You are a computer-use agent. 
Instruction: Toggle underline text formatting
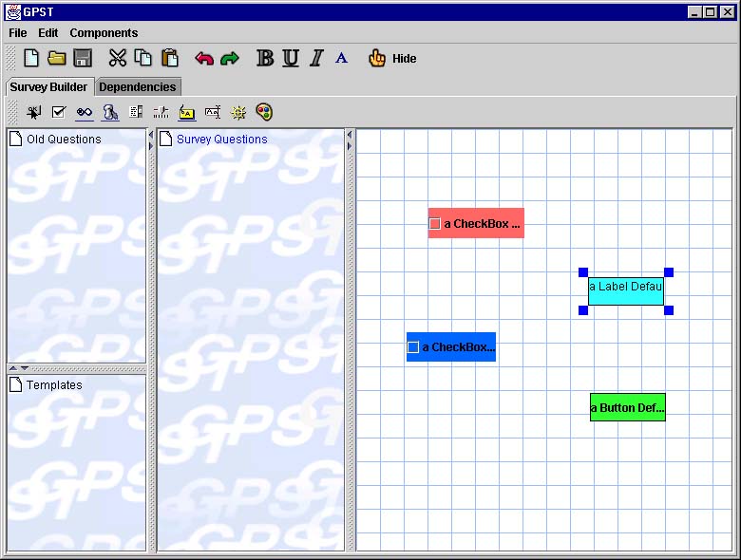pos(291,59)
